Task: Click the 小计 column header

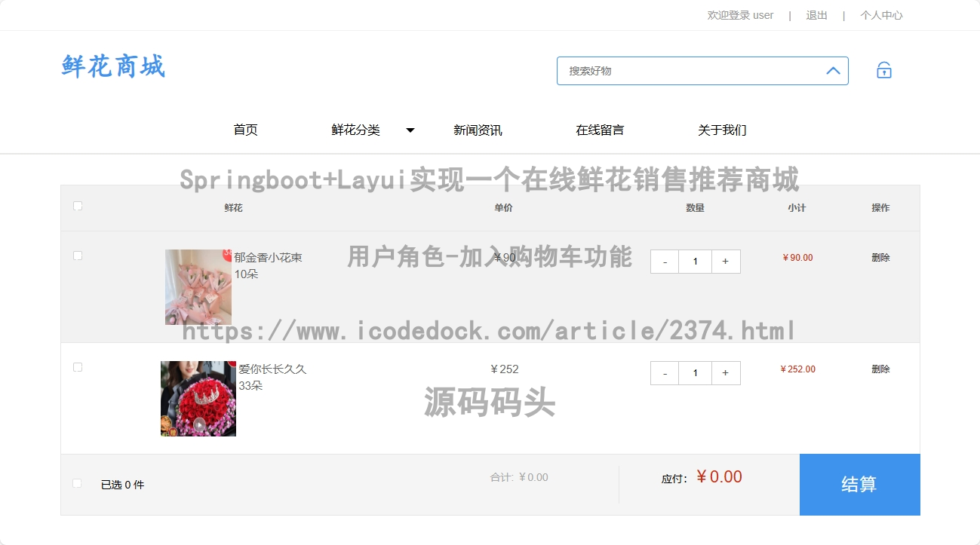Action: point(797,207)
